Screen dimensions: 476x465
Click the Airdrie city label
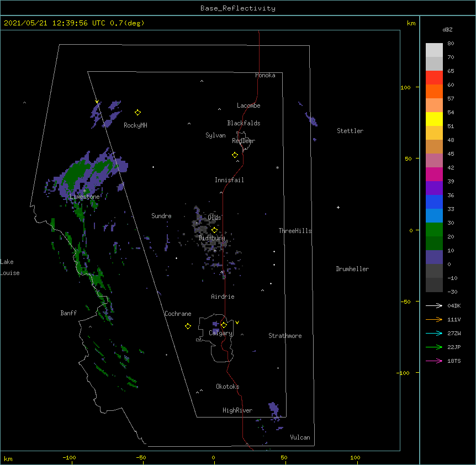(x=223, y=297)
